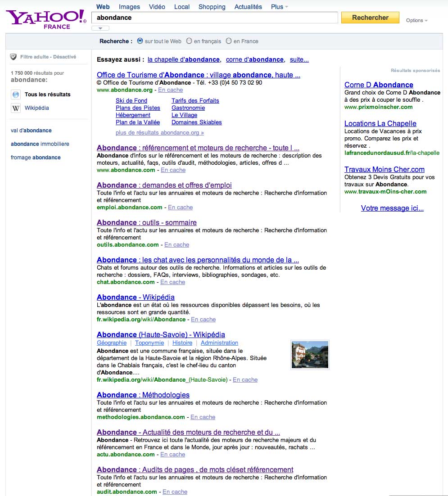Open the Domaines Skiables sitelink
This screenshot has height=496, width=448.
point(196,122)
